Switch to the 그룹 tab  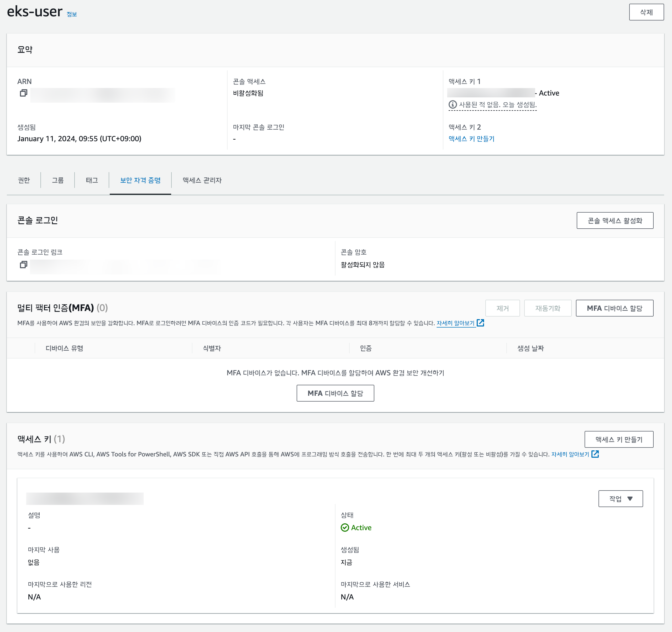tap(57, 180)
